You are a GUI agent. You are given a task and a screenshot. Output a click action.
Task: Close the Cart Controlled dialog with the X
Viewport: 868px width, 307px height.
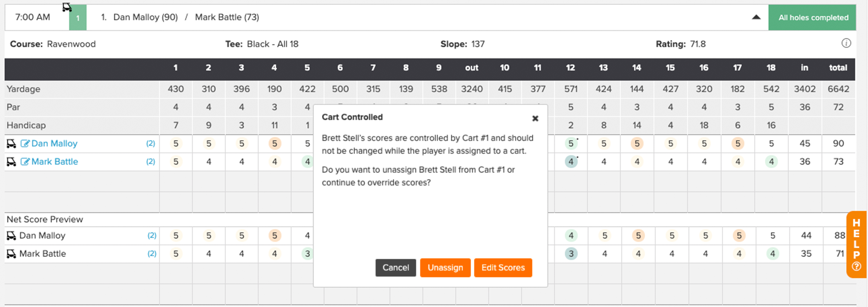coord(535,118)
